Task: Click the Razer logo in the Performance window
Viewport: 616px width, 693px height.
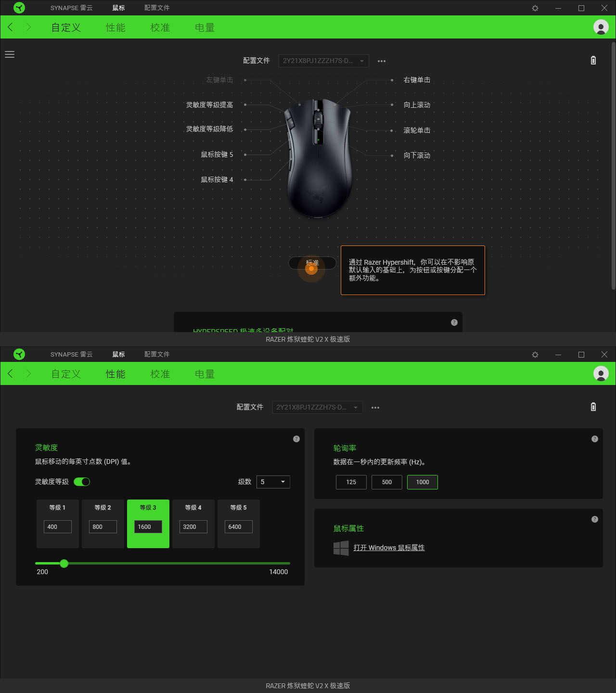Action: click(x=19, y=354)
